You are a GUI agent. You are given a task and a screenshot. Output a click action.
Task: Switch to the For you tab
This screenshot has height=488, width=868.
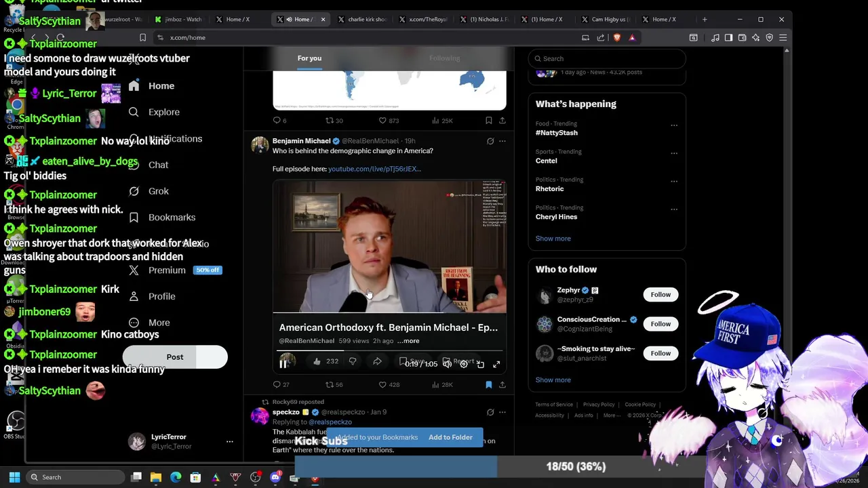(x=309, y=58)
